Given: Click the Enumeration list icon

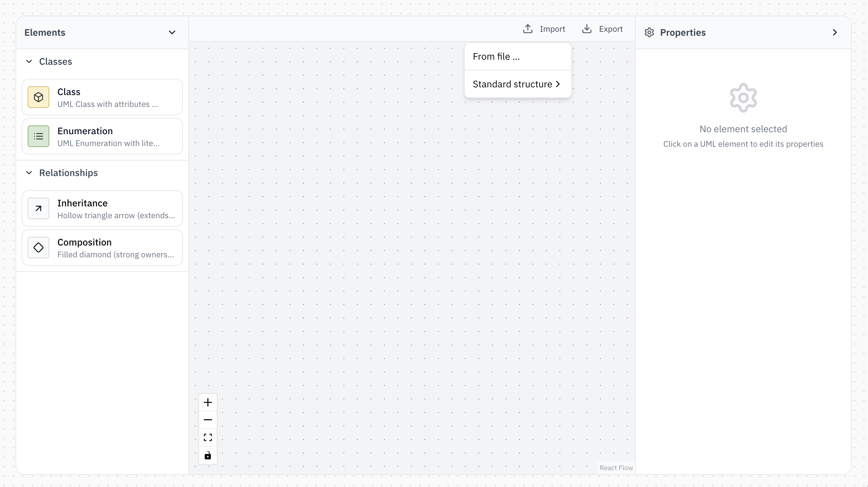Looking at the screenshot, I should pyautogui.click(x=38, y=136).
